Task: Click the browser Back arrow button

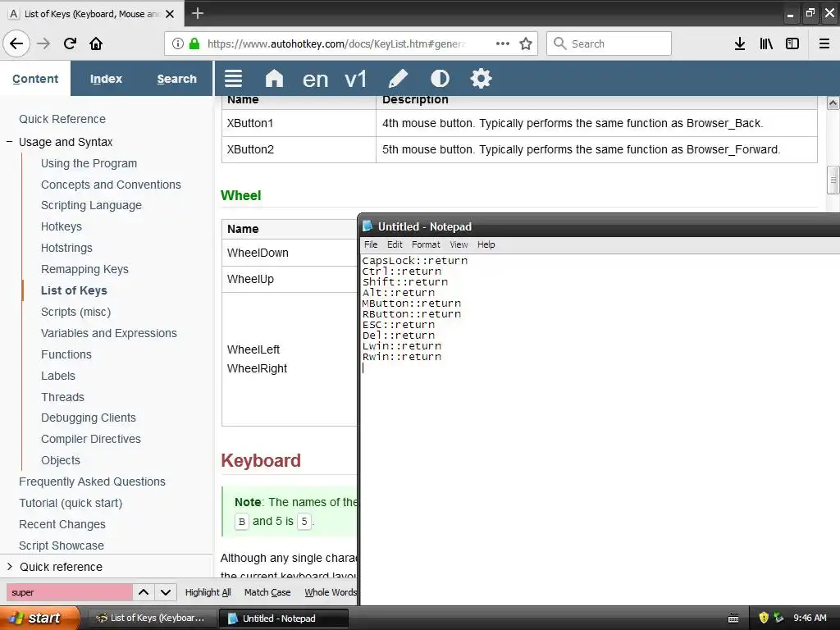Action: pyautogui.click(x=16, y=43)
